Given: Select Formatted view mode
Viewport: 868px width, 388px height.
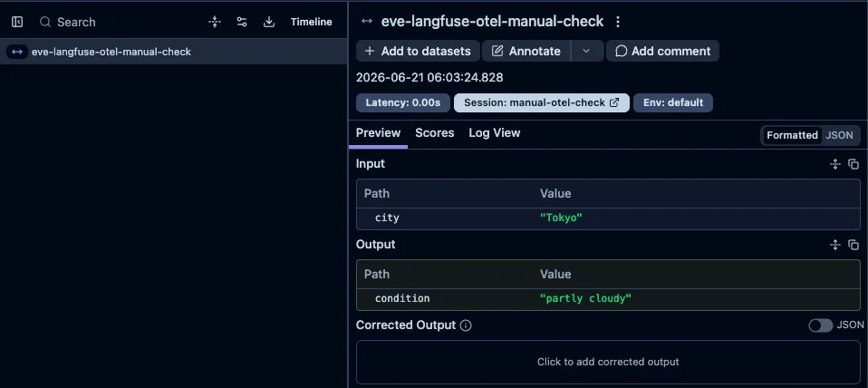Looking at the screenshot, I should point(792,135).
